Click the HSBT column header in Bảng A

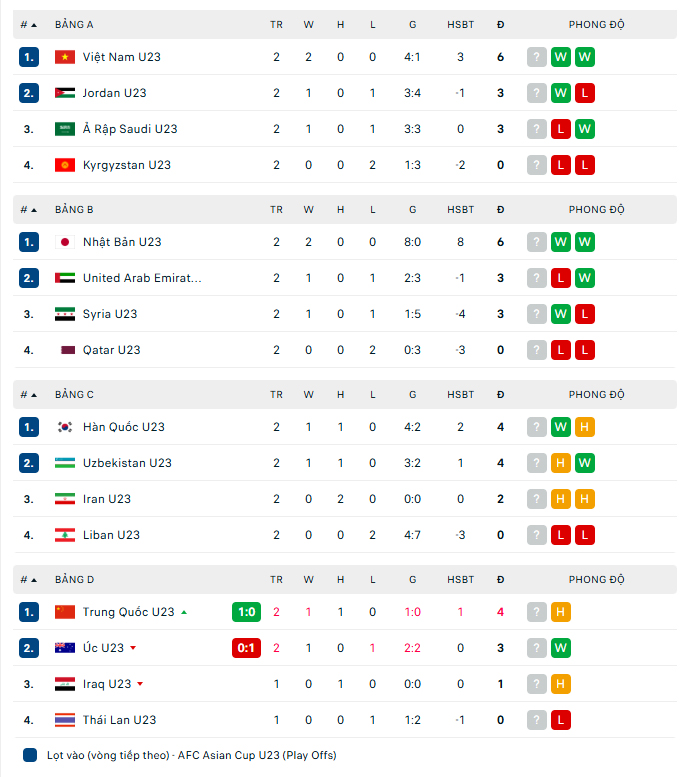pos(460,24)
